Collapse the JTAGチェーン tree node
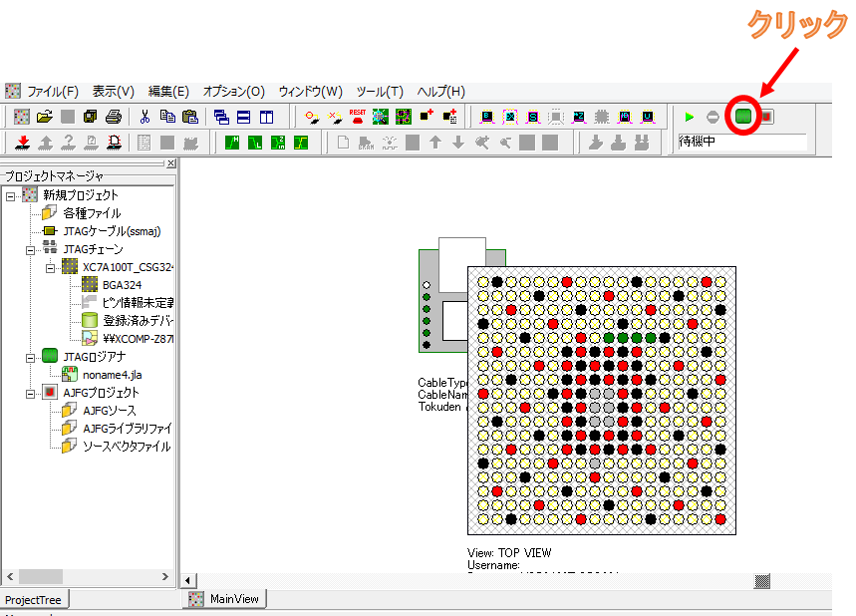The width and height of the screenshot is (856, 616). (x=31, y=249)
